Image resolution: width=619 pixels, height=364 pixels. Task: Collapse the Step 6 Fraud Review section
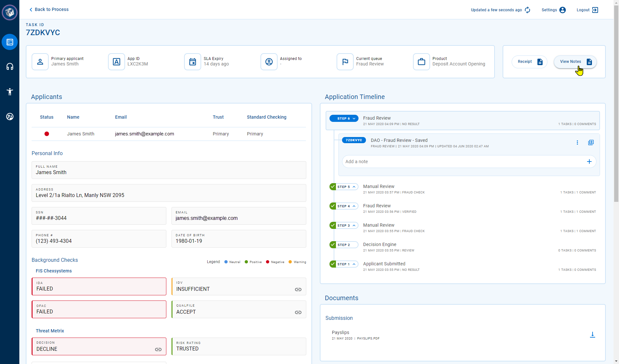coord(344,118)
